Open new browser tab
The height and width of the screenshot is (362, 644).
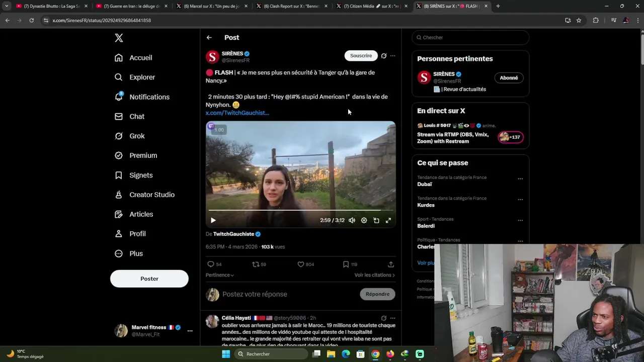click(x=498, y=6)
